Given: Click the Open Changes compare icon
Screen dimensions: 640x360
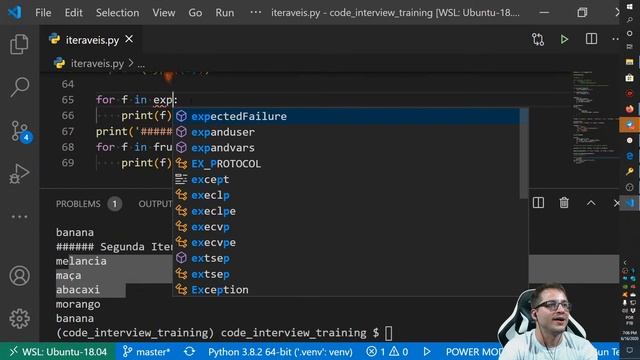Looking at the screenshot, I should (x=538, y=40).
